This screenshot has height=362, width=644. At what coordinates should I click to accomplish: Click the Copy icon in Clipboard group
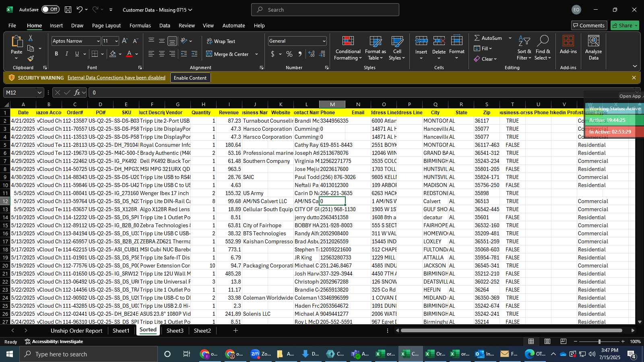pos(31,48)
